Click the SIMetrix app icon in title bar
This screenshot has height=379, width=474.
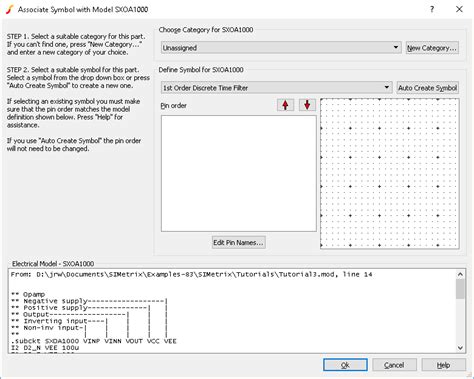click(10, 9)
